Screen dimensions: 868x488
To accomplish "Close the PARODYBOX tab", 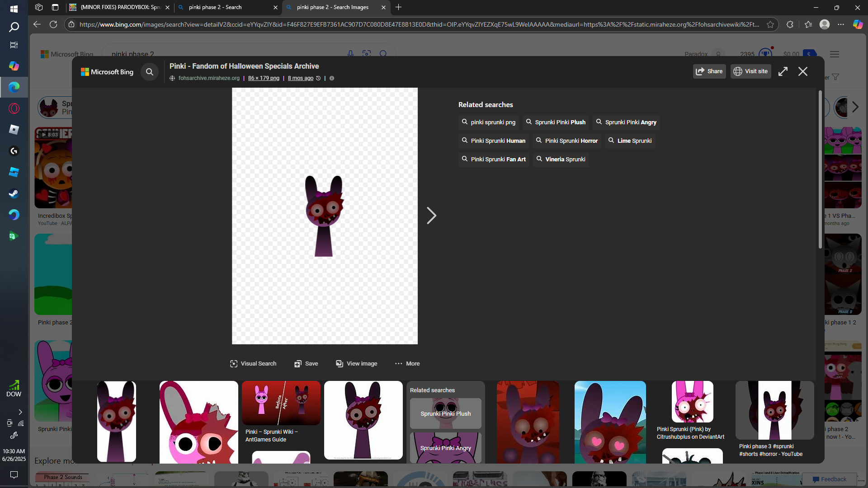I will tap(167, 7).
